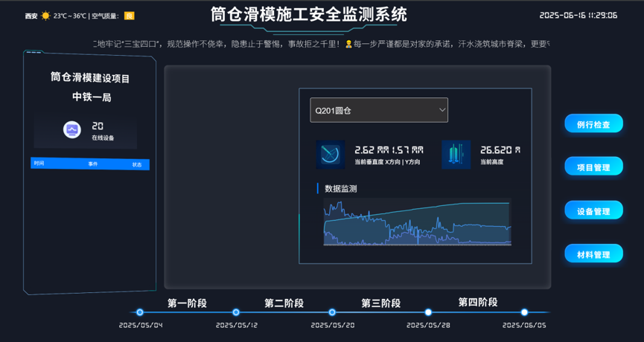
Task: Click the 事件 event column header
Action: point(93,164)
